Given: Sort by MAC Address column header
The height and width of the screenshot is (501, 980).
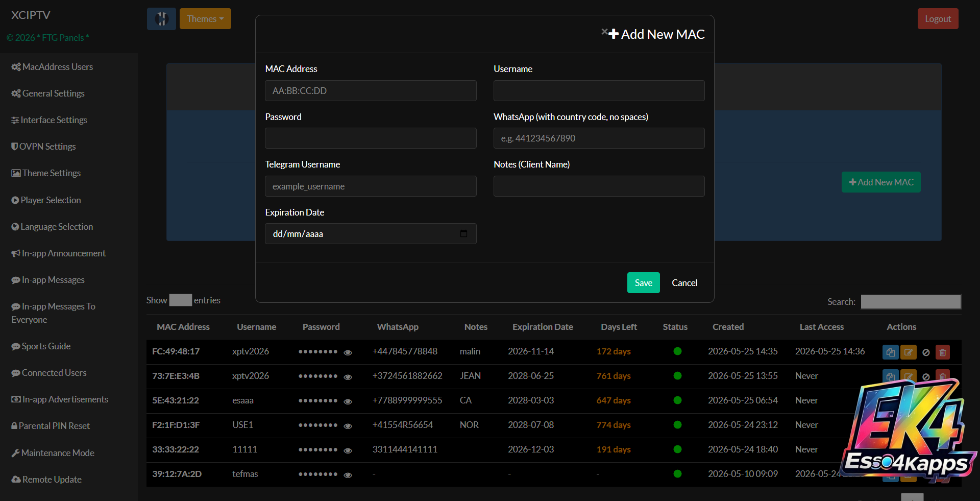Looking at the screenshot, I should coord(183,327).
